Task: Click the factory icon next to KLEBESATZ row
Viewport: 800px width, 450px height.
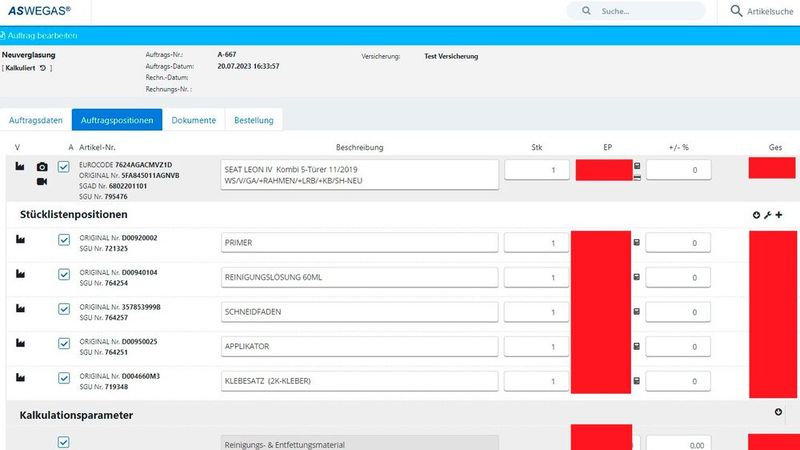Action: tap(19, 379)
